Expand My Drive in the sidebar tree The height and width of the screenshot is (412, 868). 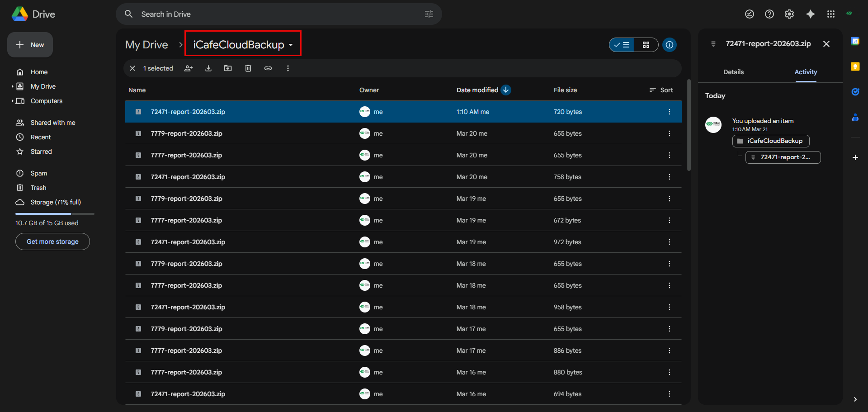(12, 86)
